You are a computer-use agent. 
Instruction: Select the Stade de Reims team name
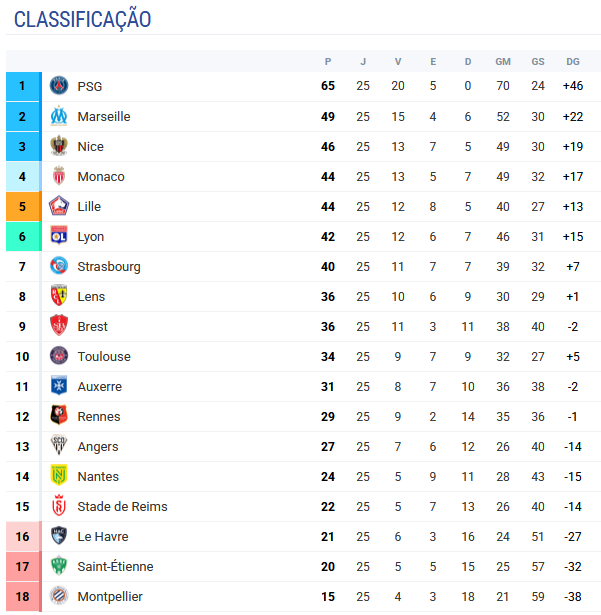pyautogui.click(x=122, y=506)
